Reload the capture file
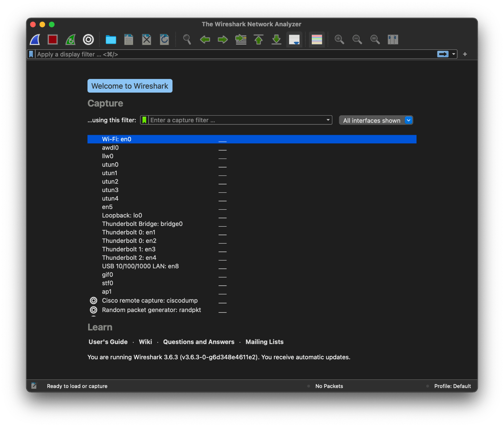The height and width of the screenshot is (427, 504). 164,40
